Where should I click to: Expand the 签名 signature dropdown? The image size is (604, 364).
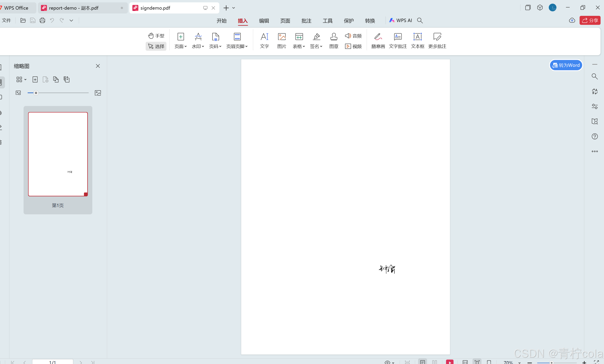pyautogui.click(x=316, y=46)
